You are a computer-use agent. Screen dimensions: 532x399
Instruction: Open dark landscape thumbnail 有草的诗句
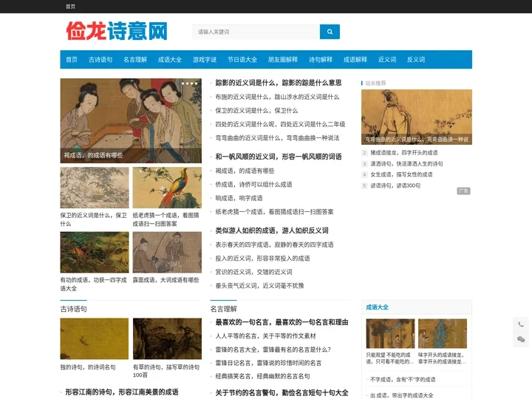point(167,338)
